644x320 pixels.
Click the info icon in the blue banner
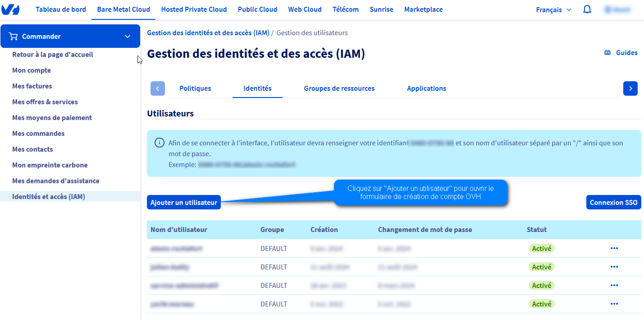coord(159,143)
